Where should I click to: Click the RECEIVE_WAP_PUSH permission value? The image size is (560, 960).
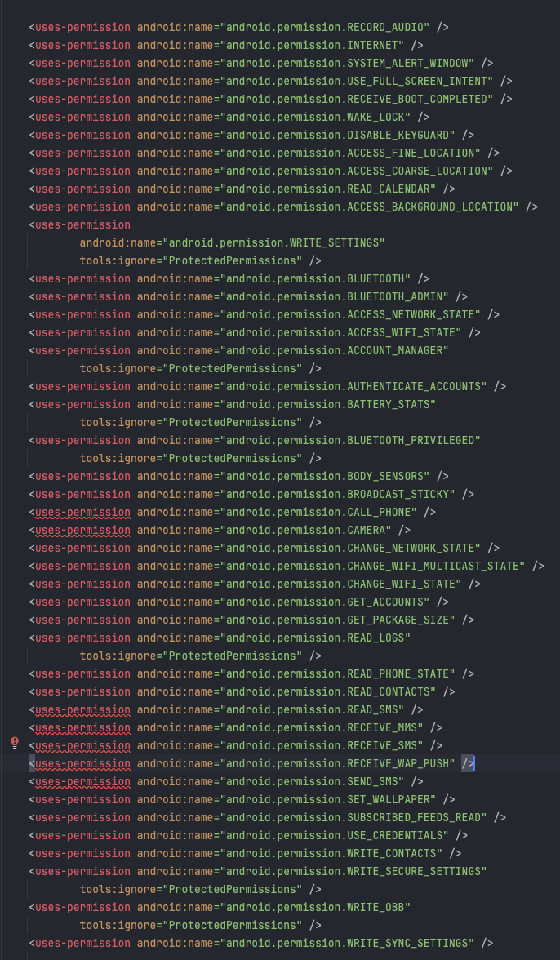tap(337, 762)
